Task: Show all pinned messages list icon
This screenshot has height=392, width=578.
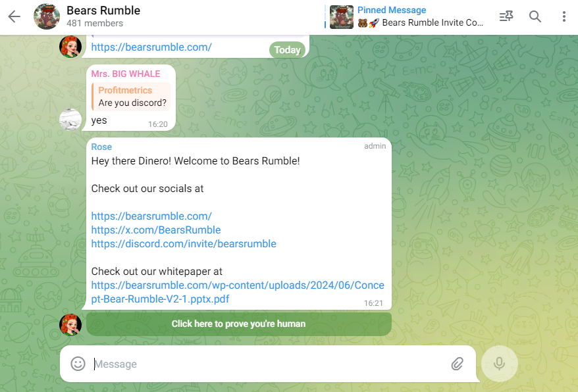Action: point(506,16)
